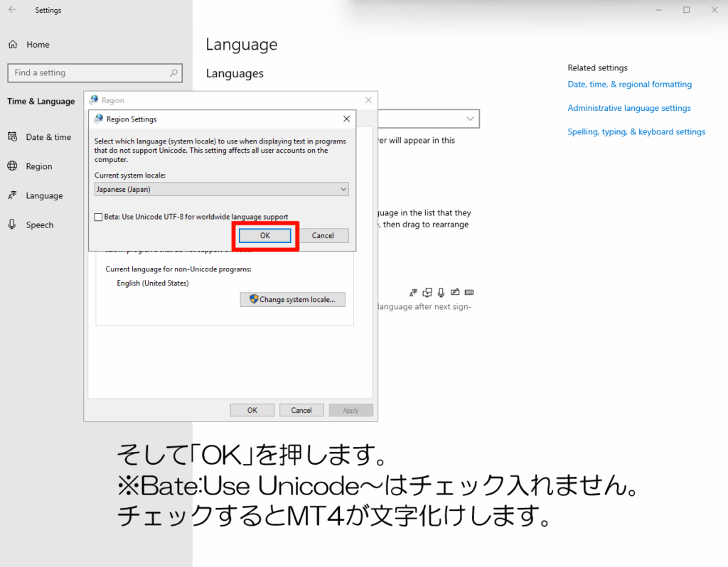Click the Change system locale button
The image size is (728, 567).
[x=293, y=300]
